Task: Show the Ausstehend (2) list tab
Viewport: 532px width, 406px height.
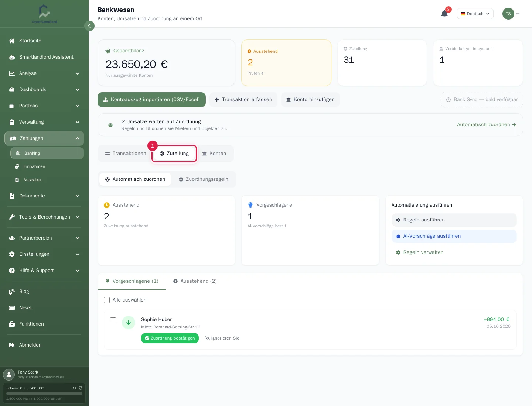Action: click(x=195, y=281)
